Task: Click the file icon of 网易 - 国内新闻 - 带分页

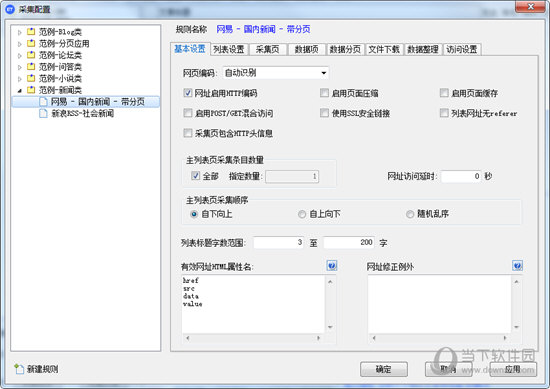Action: pyautogui.click(x=43, y=102)
